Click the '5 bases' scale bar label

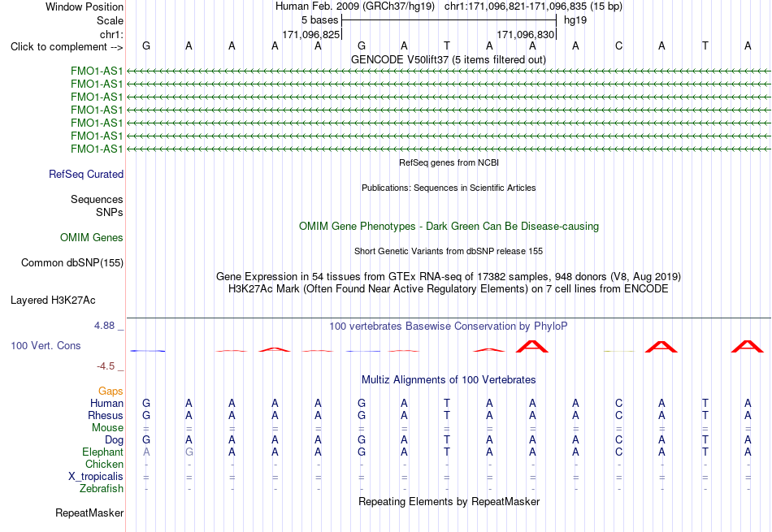point(320,20)
